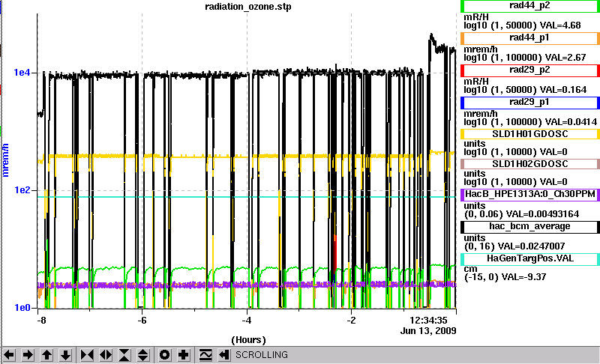600x364 pixels.
Task: Select the rad29_p1 blue legend entry
Action: click(x=530, y=103)
